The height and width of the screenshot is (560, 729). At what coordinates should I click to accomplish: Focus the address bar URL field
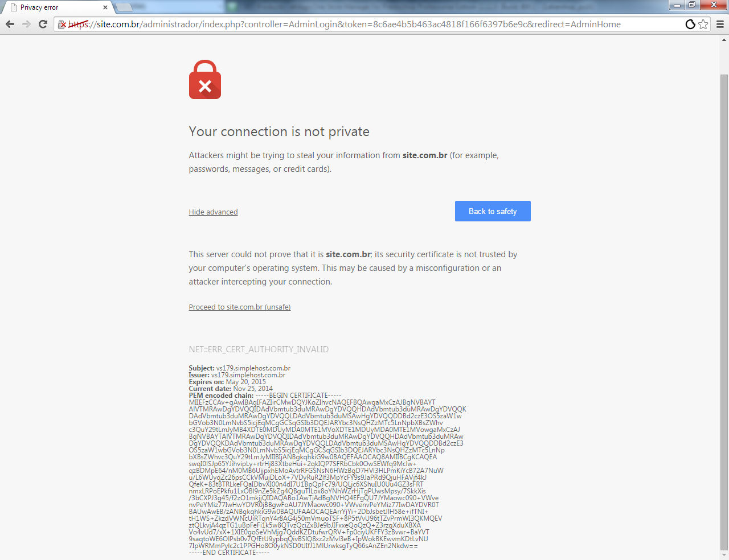pyautogui.click(x=370, y=24)
